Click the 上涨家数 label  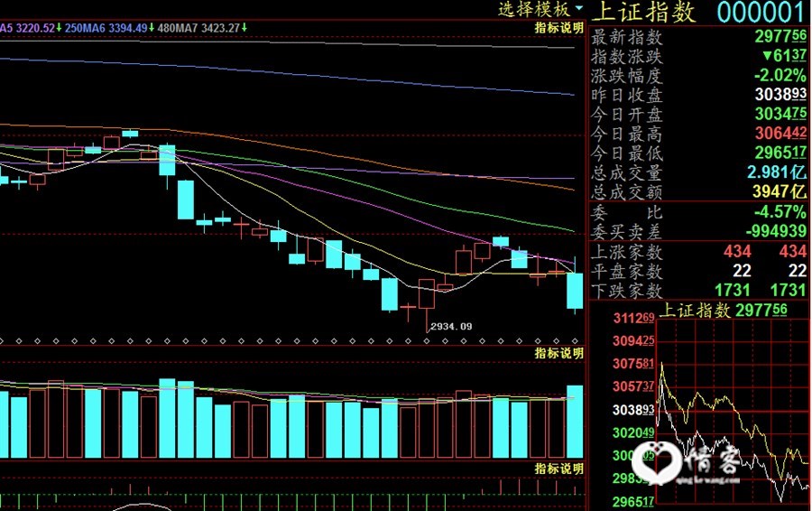627,252
